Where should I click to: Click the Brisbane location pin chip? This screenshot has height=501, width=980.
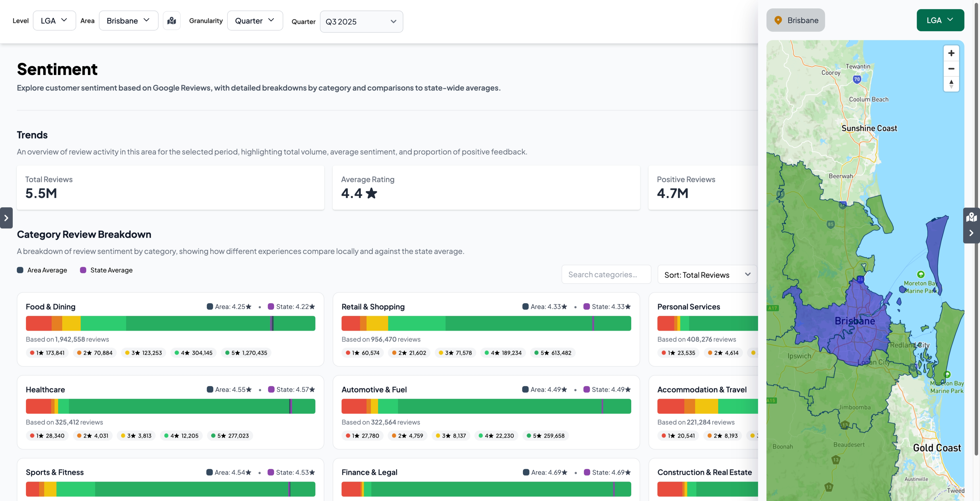795,21
